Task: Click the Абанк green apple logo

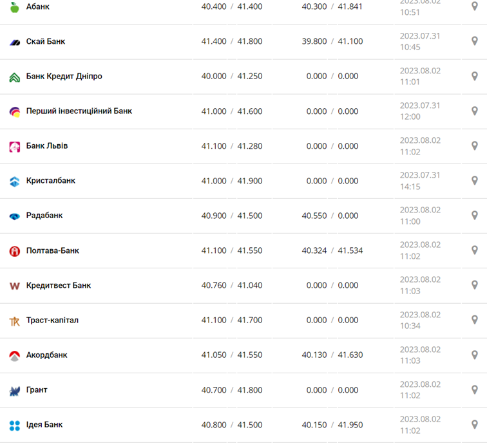Action: click(15, 7)
